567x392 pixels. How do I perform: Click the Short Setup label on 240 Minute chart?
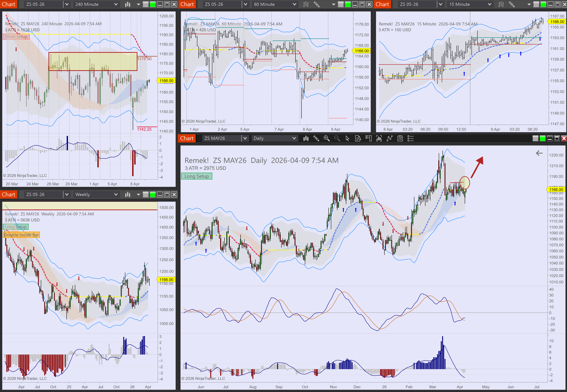click(16, 37)
